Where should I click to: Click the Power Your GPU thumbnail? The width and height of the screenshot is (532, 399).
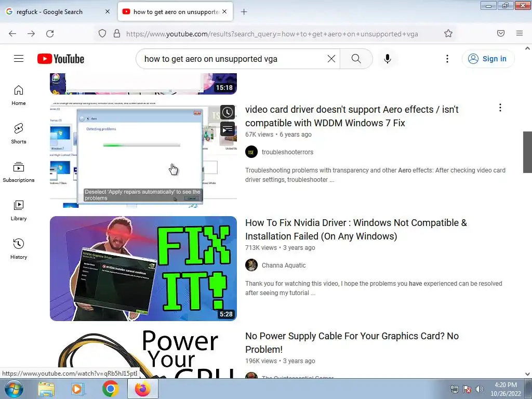tap(143, 354)
